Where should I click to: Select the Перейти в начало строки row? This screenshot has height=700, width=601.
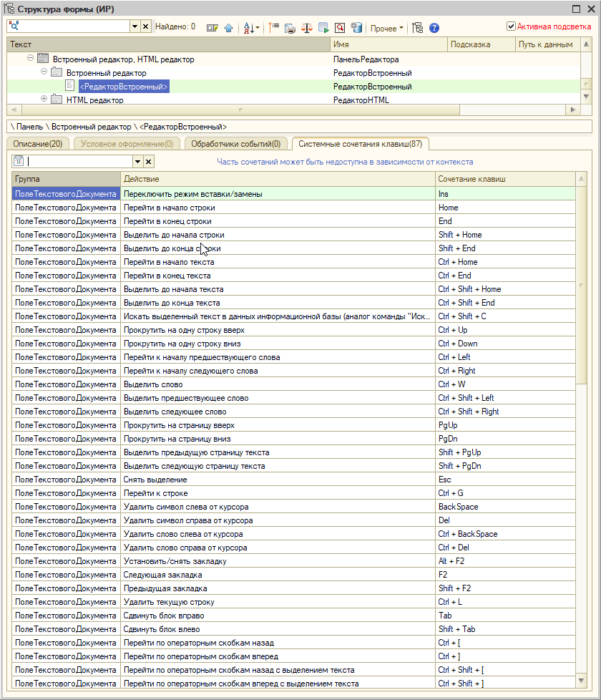[x=293, y=208]
